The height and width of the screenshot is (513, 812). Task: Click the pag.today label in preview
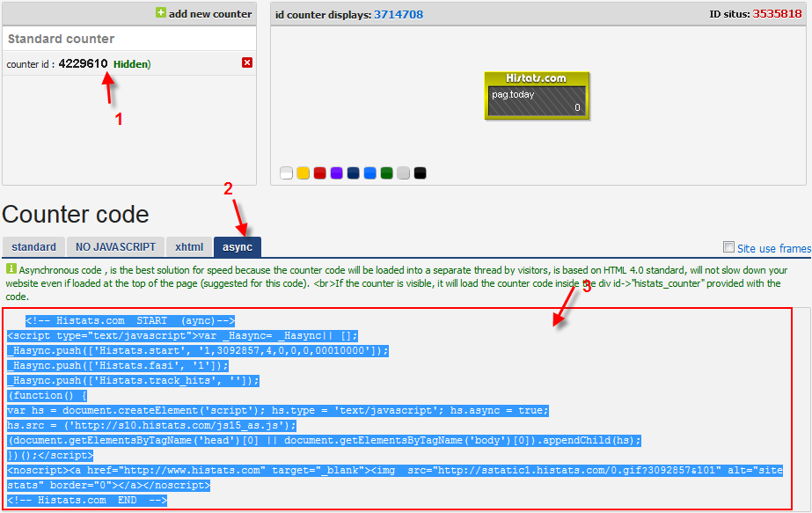click(513, 94)
